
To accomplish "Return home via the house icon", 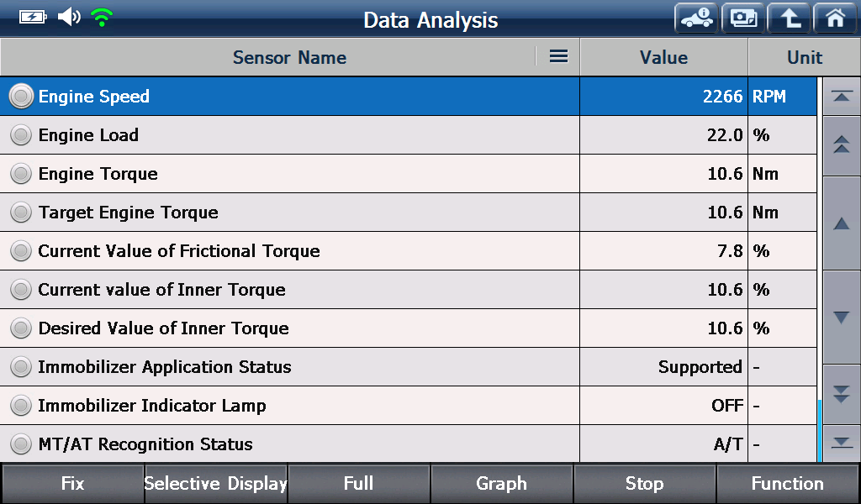I will point(835,18).
